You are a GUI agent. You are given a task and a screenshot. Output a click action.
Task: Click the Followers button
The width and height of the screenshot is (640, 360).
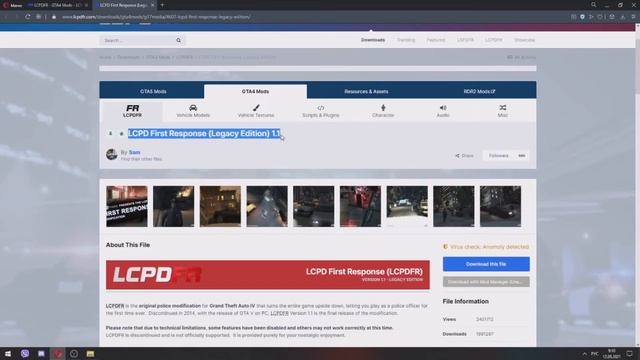point(498,156)
